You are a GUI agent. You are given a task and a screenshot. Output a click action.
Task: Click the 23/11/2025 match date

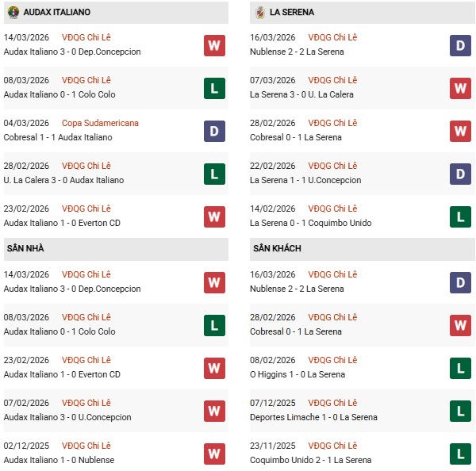[x=272, y=446]
